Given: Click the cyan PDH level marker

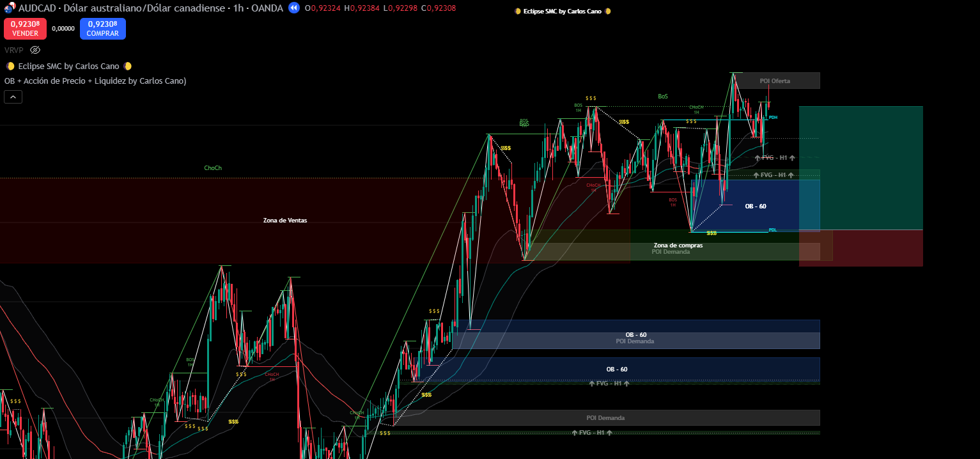Looking at the screenshot, I should click(773, 118).
